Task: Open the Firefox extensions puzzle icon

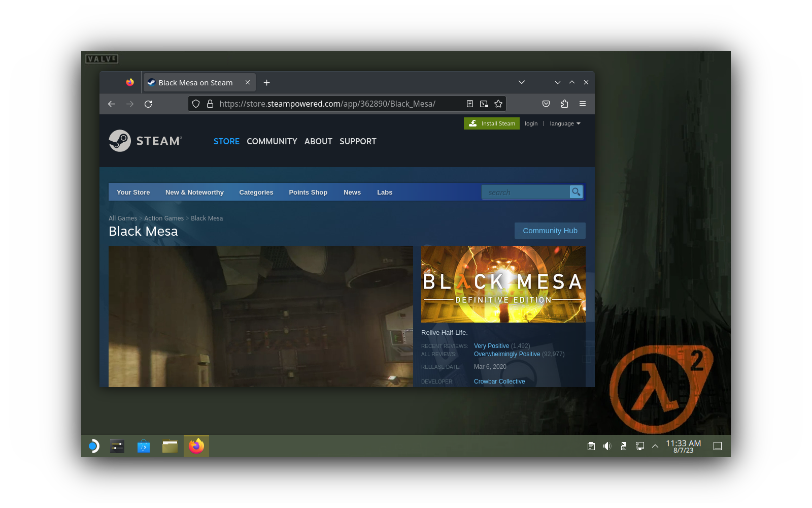Action: [564, 104]
